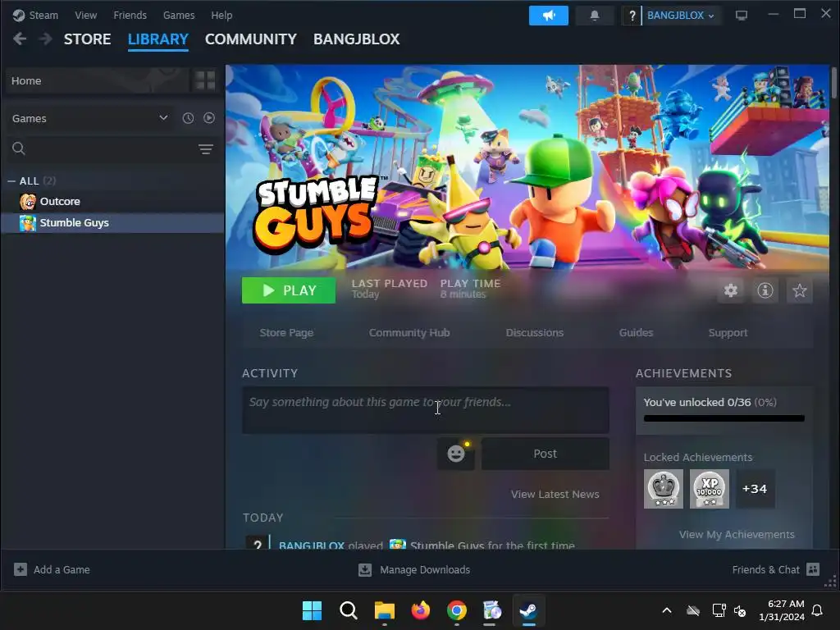Viewport: 840px width, 630px height.
Task: Open the Friends menu
Action: pyautogui.click(x=130, y=15)
